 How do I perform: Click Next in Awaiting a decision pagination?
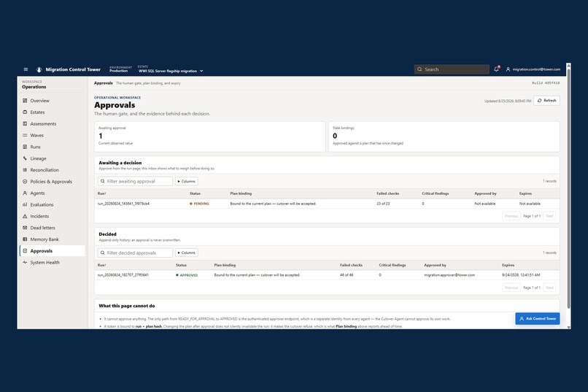coord(549,216)
